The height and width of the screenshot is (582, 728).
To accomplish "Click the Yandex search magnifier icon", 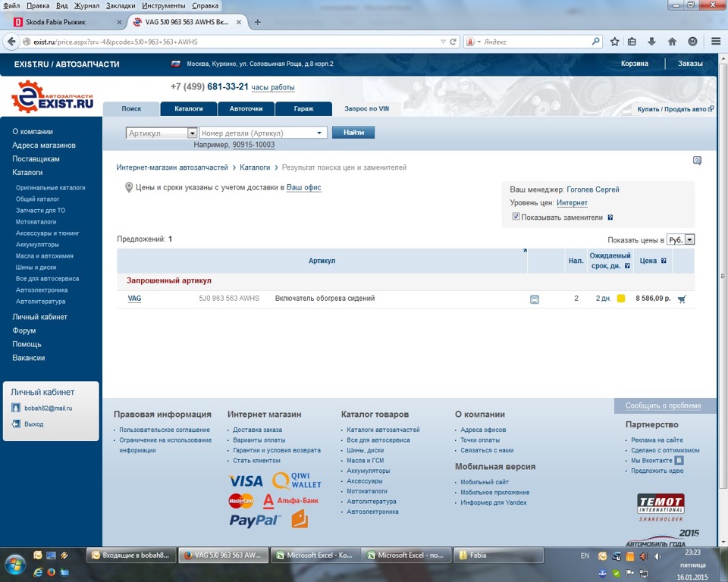I will 596,42.
